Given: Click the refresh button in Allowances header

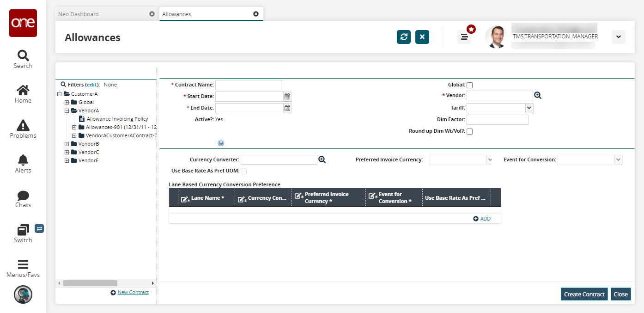Looking at the screenshot, I should point(404,37).
